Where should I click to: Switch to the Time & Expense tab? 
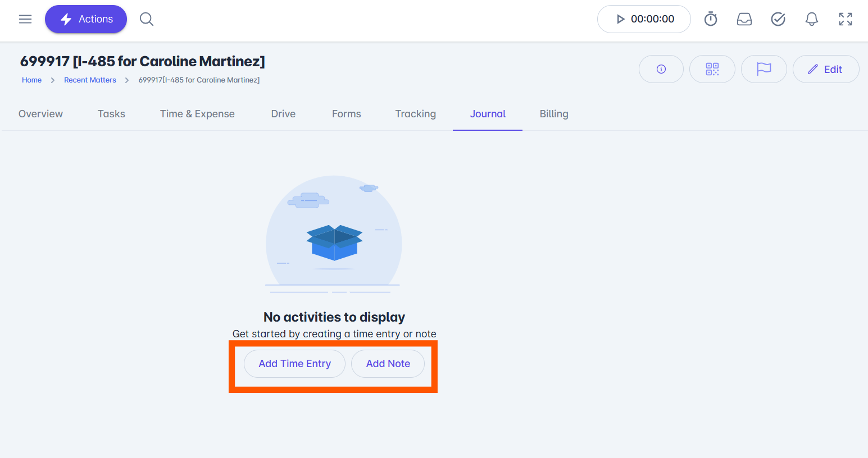pos(197,114)
